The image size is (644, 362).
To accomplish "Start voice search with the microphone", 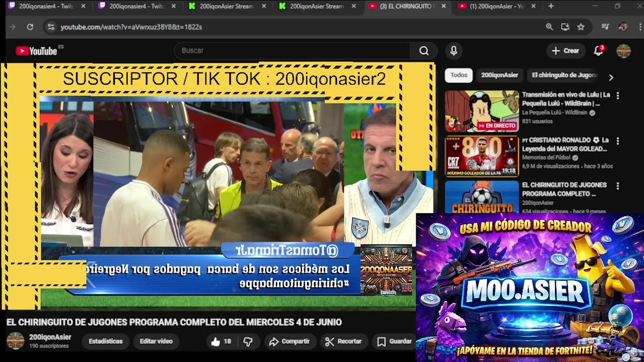I will (454, 51).
